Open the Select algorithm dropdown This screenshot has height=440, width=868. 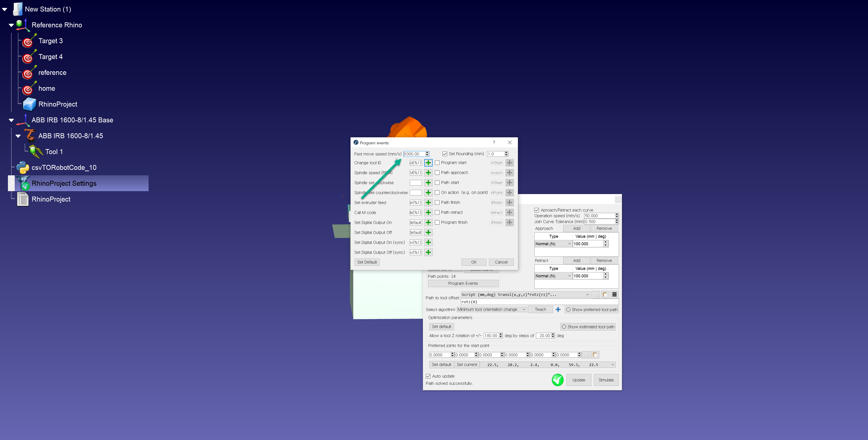[491, 309]
